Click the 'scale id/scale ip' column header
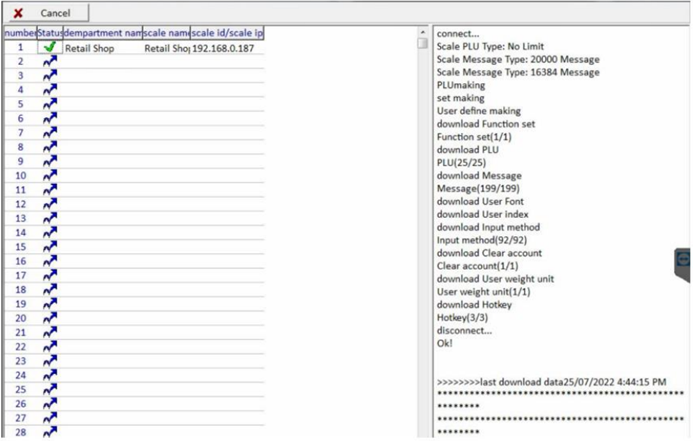The width and height of the screenshot is (695, 441). coord(227,33)
